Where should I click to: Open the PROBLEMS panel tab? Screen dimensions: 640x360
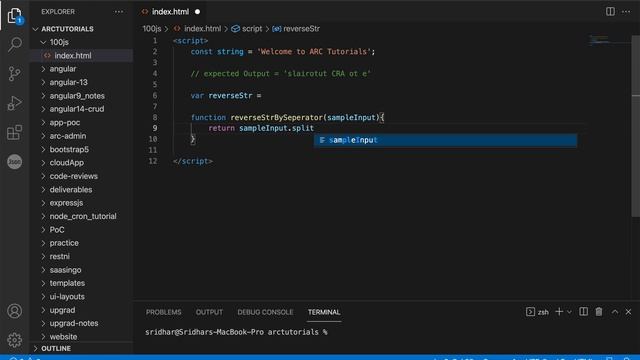pos(164,312)
